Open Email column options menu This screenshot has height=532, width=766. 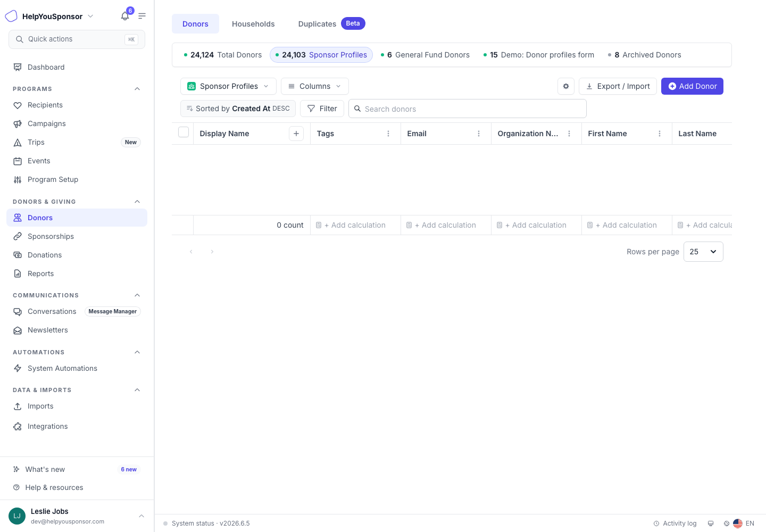[479, 134]
